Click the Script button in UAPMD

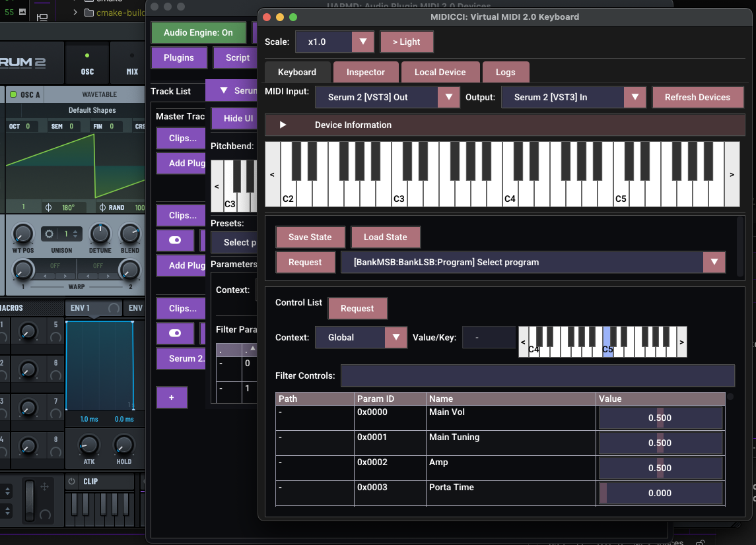pyautogui.click(x=235, y=58)
